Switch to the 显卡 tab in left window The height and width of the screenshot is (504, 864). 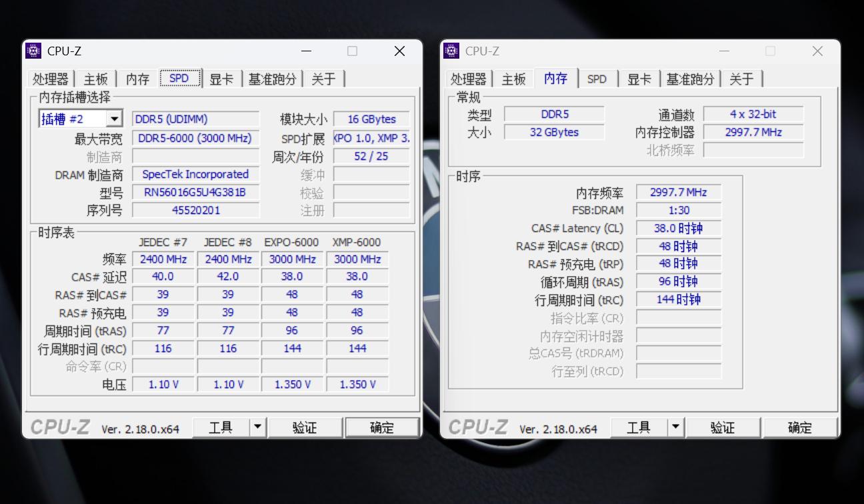point(221,78)
